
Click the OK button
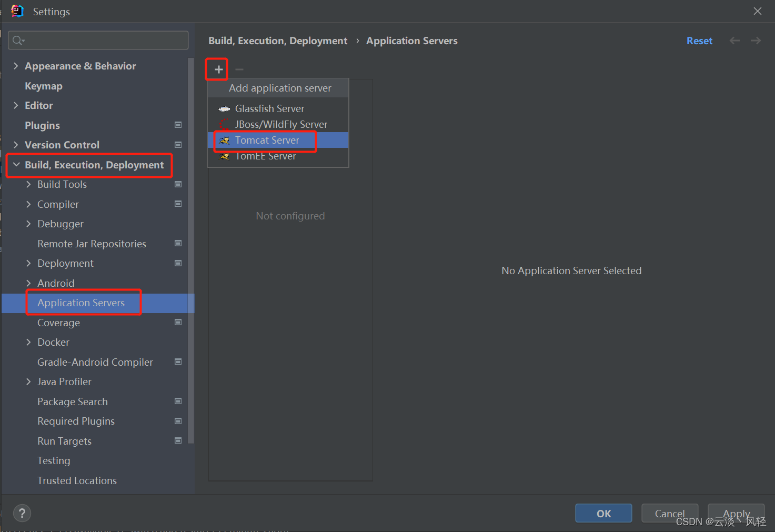[603, 513]
